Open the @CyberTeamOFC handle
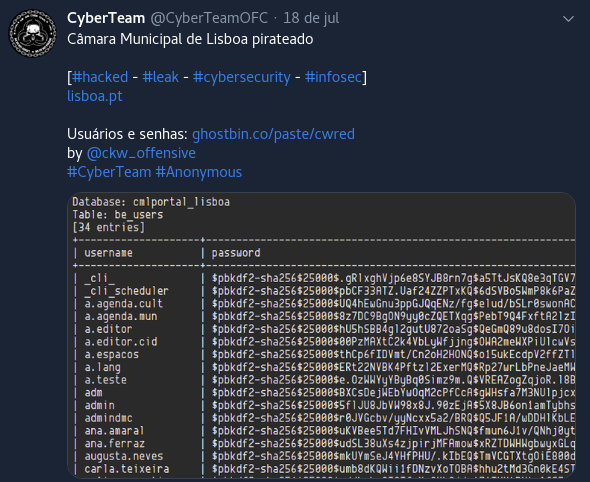The width and height of the screenshot is (590, 482). click(209, 18)
